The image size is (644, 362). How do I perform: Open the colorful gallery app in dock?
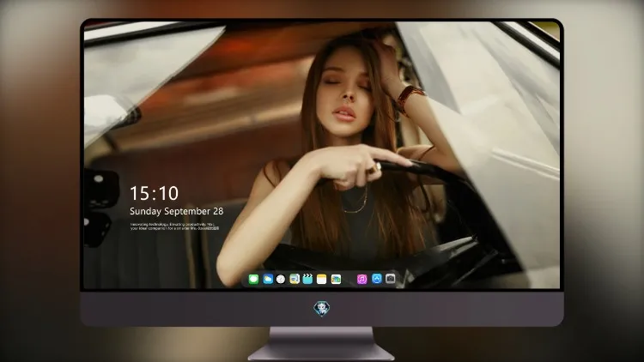(336, 279)
